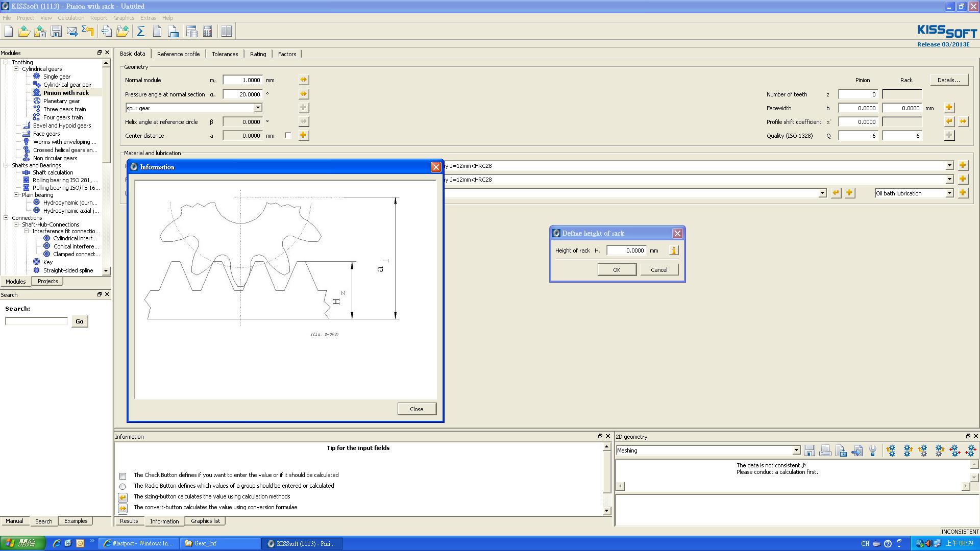The width and height of the screenshot is (980, 551).
Task: Click the first gear rotation icon in 2D geometry
Action: coord(891,450)
